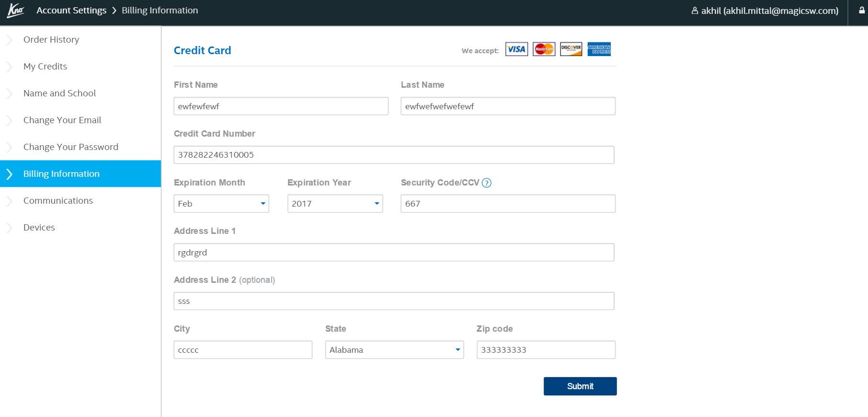The width and height of the screenshot is (868, 417).
Task: Click the chevron next to Order History
Action: click(9, 40)
